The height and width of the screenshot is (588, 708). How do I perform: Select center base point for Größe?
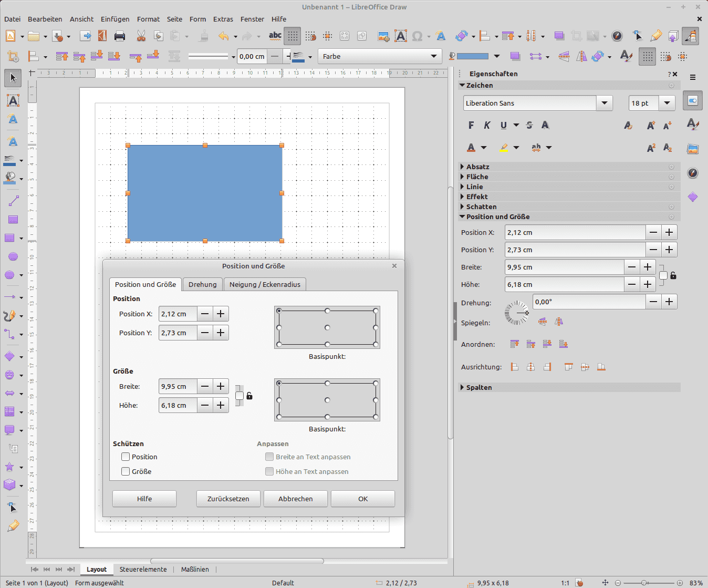[x=327, y=400]
